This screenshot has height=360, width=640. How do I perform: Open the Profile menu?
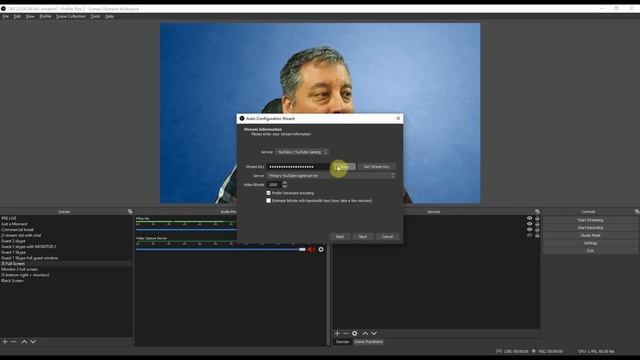(x=45, y=16)
